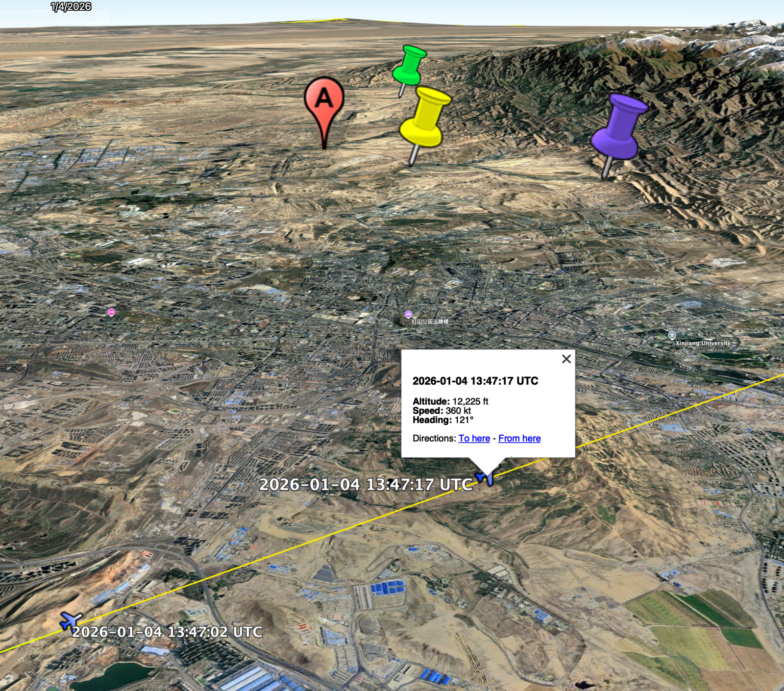This screenshot has width=784, height=691.
Task: Click the airplane icon below the info balloon
Action: click(x=485, y=477)
